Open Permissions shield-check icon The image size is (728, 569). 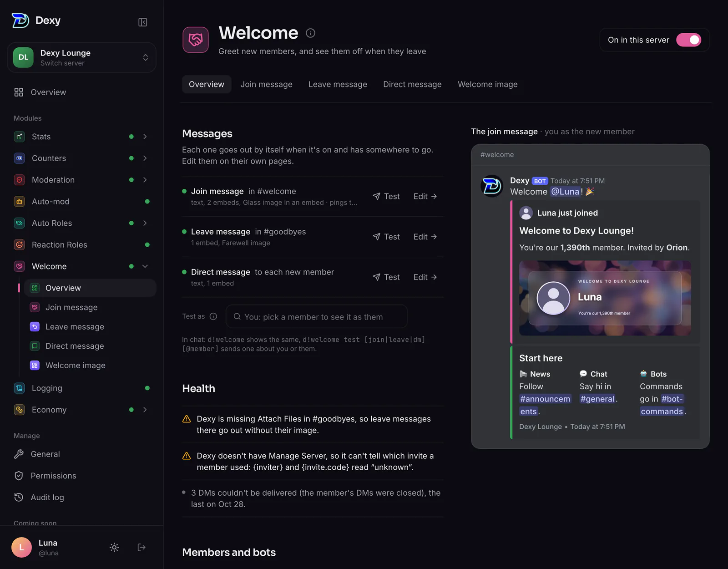(x=19, y=476)
